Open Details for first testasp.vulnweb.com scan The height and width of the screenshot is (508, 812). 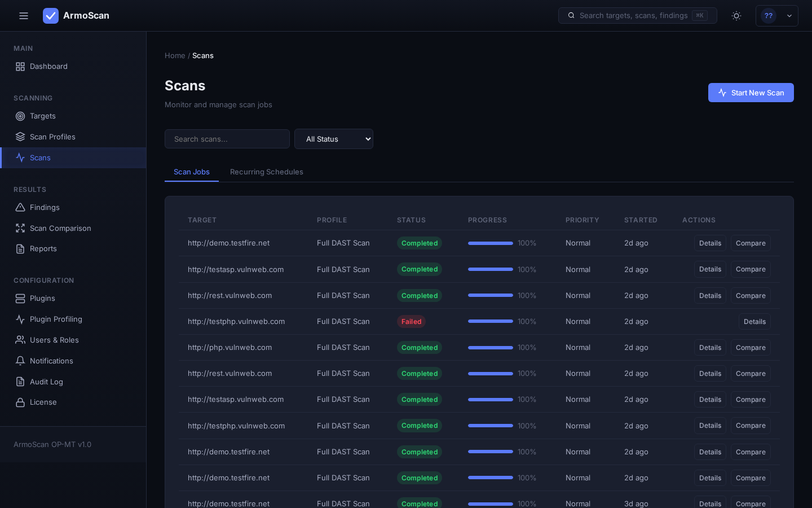pos(710,269)
